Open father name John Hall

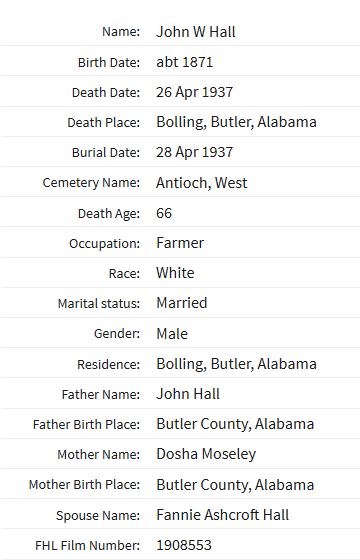(188, 394)
